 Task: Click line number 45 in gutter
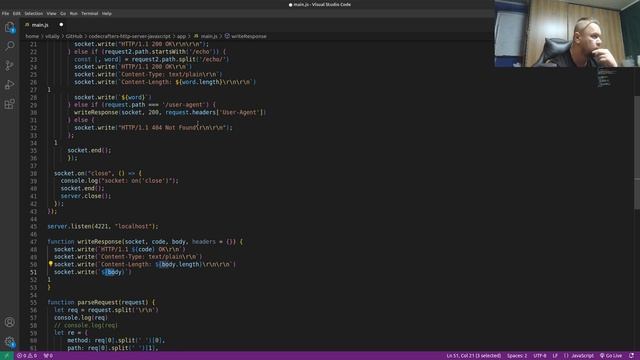pos(33,227)
